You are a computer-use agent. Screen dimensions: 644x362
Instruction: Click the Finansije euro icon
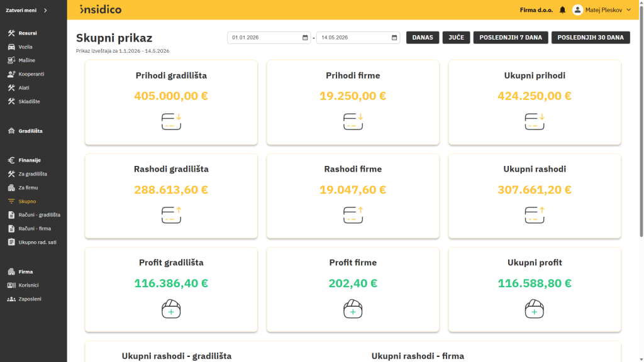click(11, 160)
